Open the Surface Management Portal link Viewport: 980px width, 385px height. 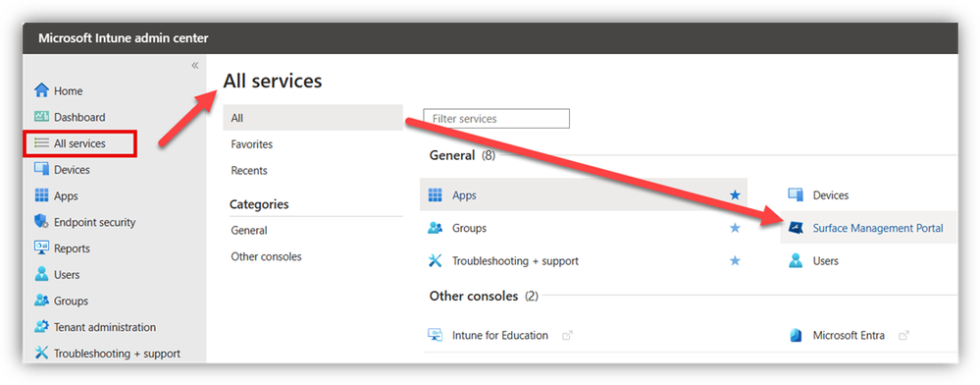(x=878, y=228)
